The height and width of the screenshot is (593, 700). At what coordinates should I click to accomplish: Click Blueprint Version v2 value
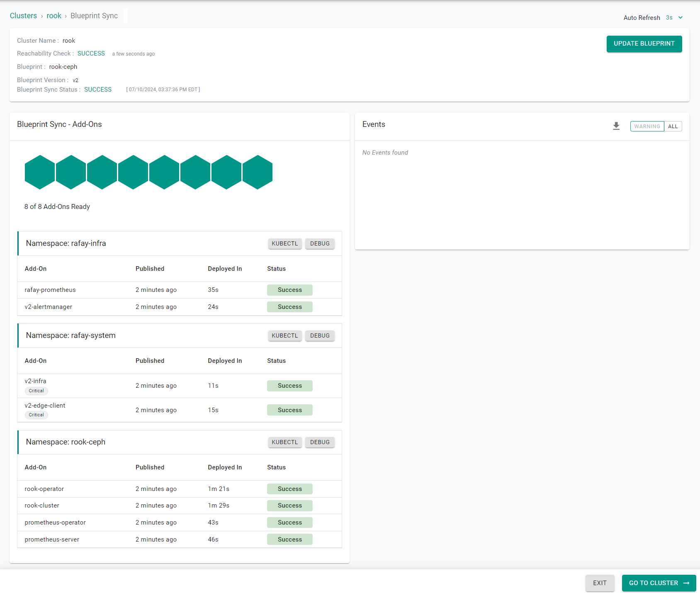(x=75, y=80)
